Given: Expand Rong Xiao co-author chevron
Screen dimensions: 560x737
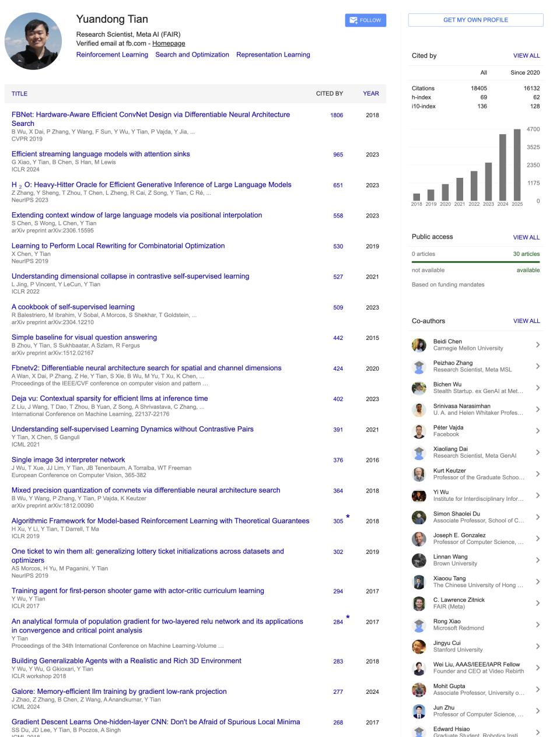Looking at the screenshot, I should coord(537,626).
